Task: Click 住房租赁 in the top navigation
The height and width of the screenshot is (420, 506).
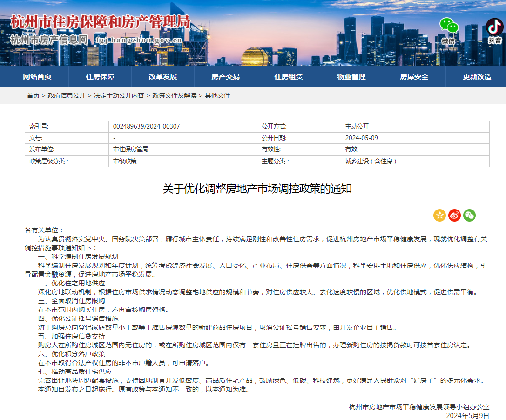Action: [289, 77]
